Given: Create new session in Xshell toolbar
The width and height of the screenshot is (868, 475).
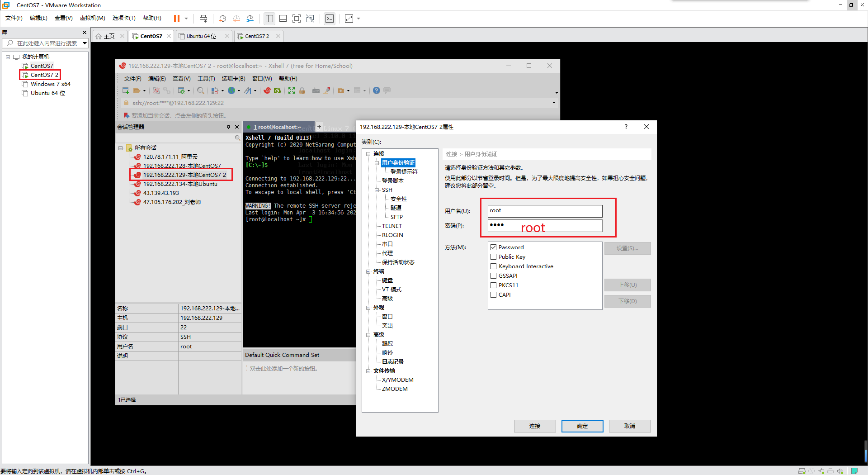Looking at the screenshot, I should pos(126,90).
